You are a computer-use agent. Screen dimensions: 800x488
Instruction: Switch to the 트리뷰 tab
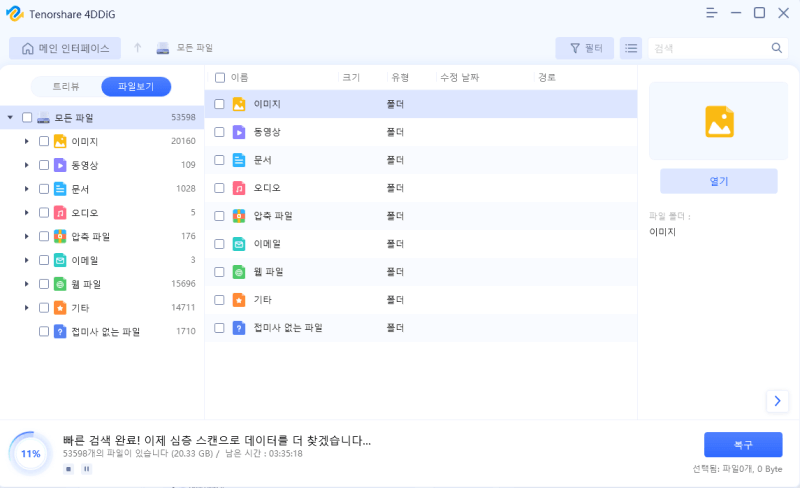pyautogui.click(x=66, y=87)
